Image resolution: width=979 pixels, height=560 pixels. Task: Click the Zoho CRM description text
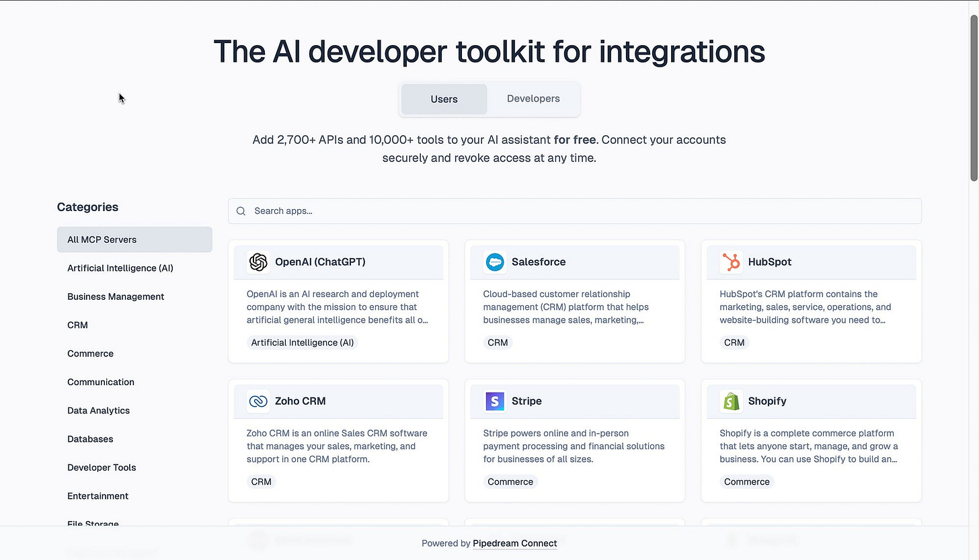pyautogui.click(x=337, y=446)
